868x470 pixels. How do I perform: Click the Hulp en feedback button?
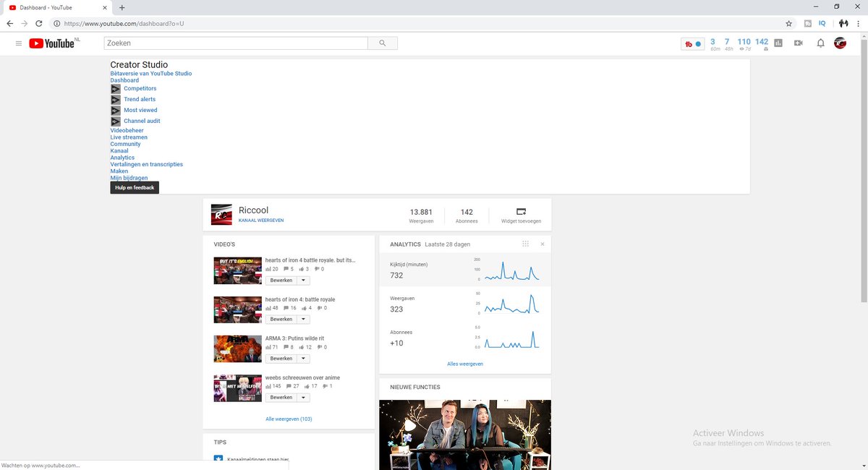pyautogui.click(x=134, y=187)
